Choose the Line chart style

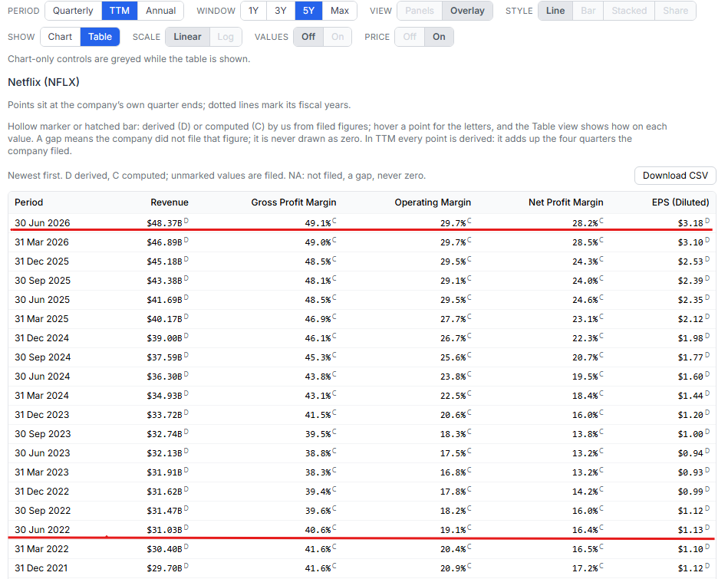[x=555, y=11]
